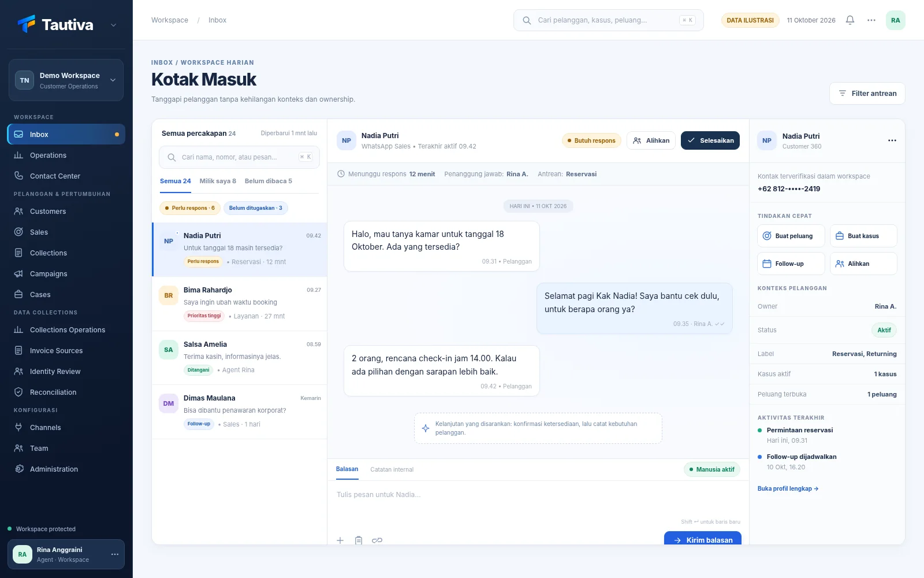Expand the Demo Workspace selector
924x578 pixels.
pyautogui.click(x=66, y=80)
